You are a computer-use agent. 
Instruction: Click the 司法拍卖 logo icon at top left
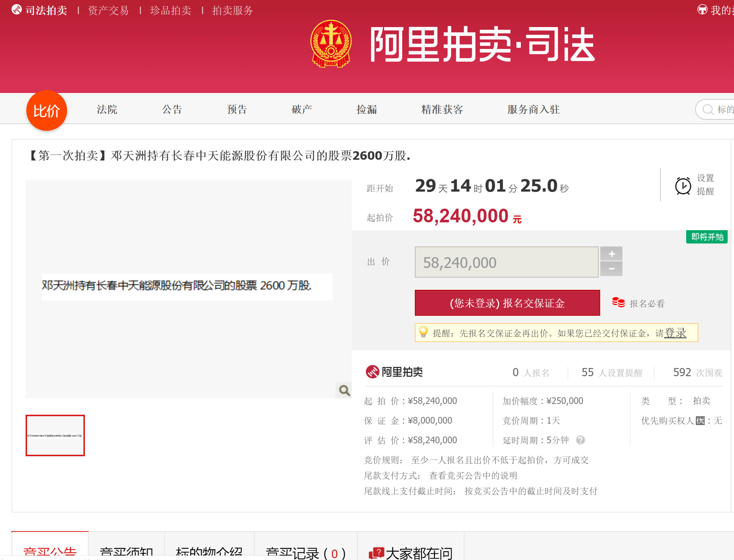point(16,10)
